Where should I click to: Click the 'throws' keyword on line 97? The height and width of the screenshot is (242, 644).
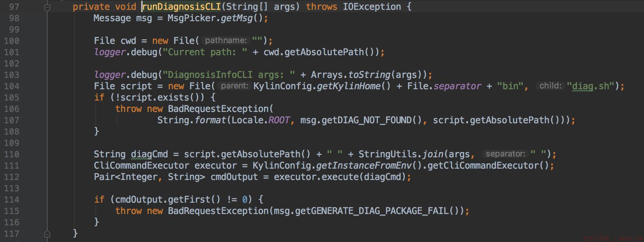322,7
